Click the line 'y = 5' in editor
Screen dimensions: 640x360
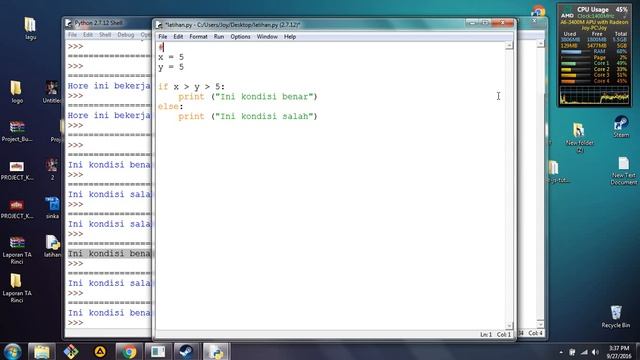171,67
